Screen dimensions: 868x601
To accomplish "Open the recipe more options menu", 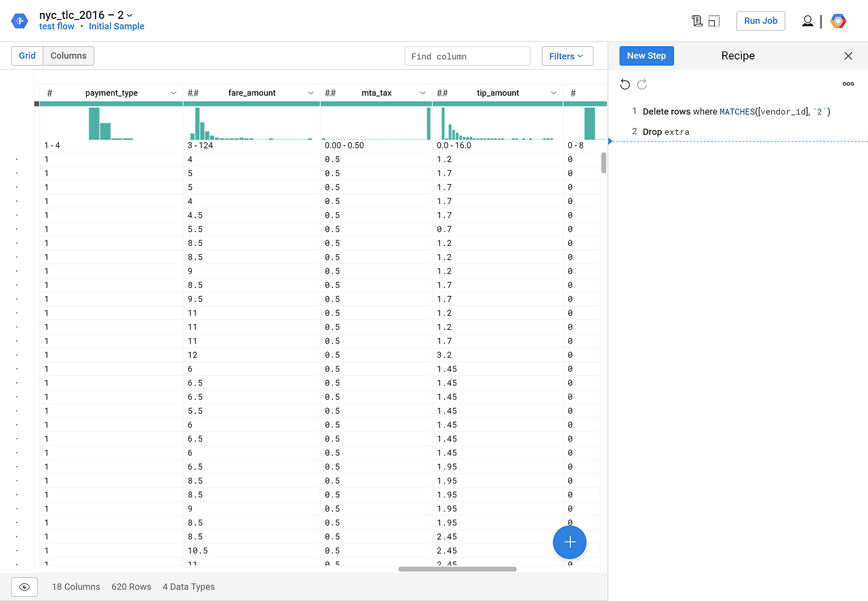I will coord(848,83).
